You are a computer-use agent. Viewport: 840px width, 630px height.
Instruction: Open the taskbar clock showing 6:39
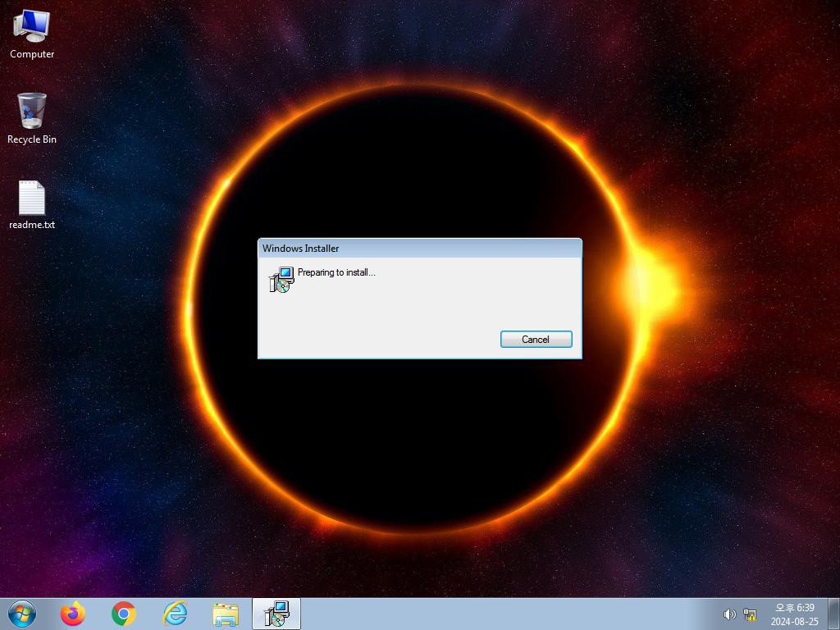[x=794, y=608]
